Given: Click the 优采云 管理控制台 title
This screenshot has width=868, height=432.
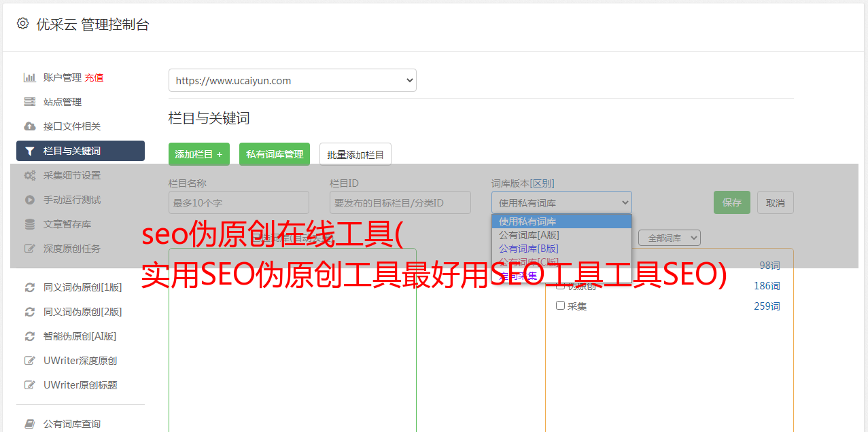Looking at the screenshot, I should 92,24.
